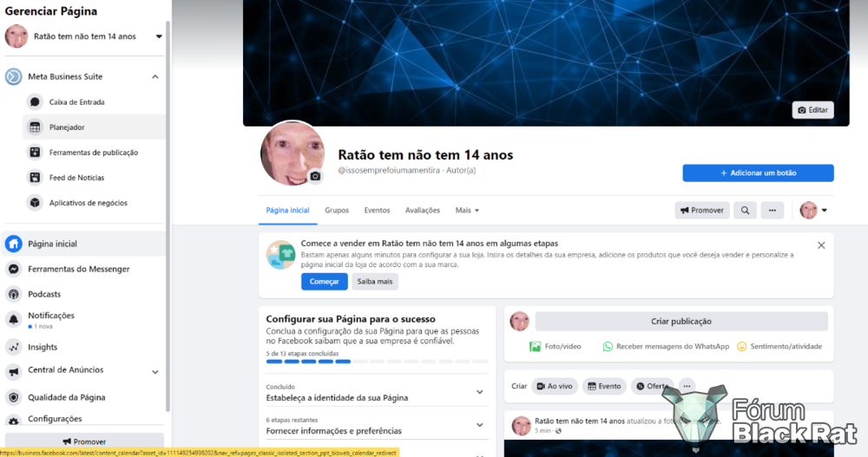Open the Configurações gear icon
Viewport: 868px width, 457px height.
14,420
